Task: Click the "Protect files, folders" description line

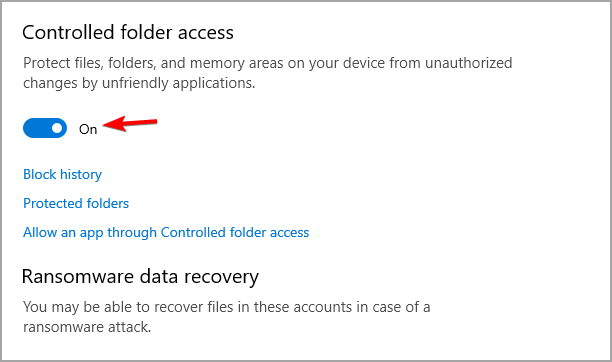Action: pos(268,63)
